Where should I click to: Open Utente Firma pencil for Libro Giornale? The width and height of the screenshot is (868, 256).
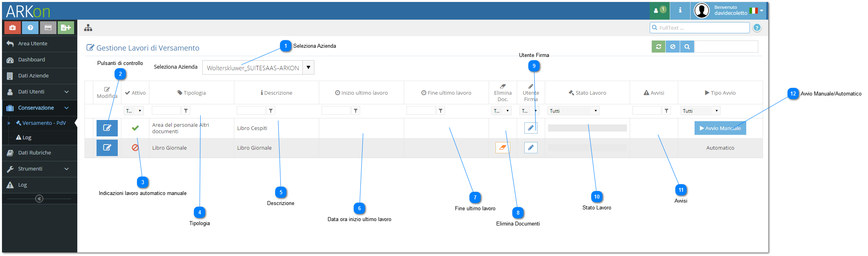531,148
